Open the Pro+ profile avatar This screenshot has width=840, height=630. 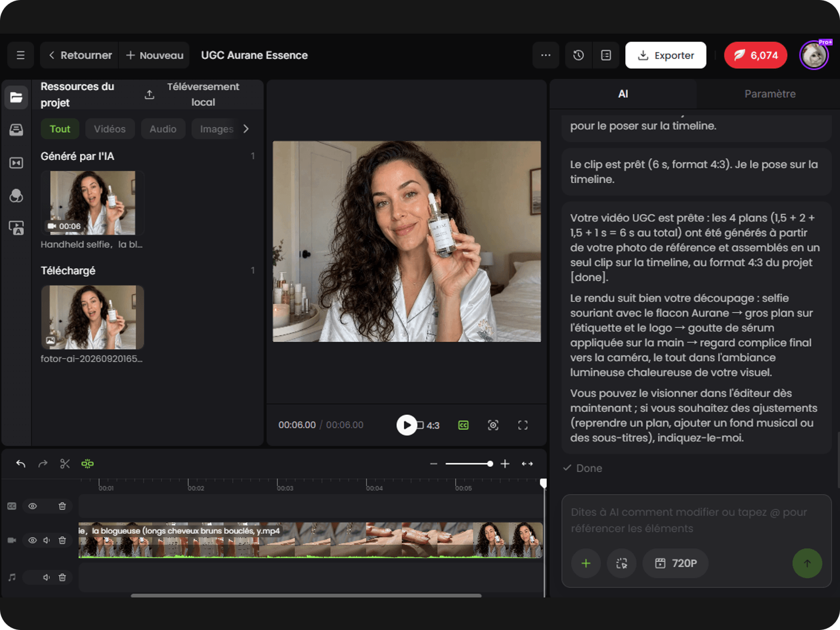(814, 55)
